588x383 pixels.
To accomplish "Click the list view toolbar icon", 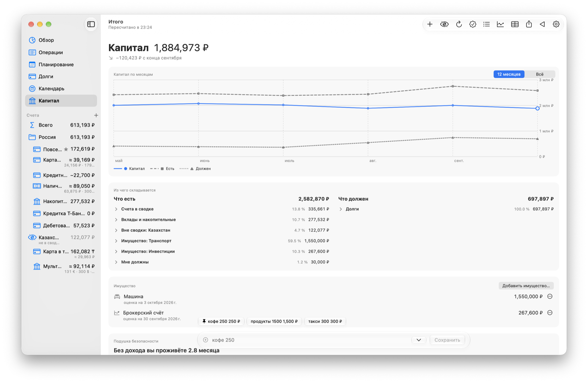I will coord(486,24).
